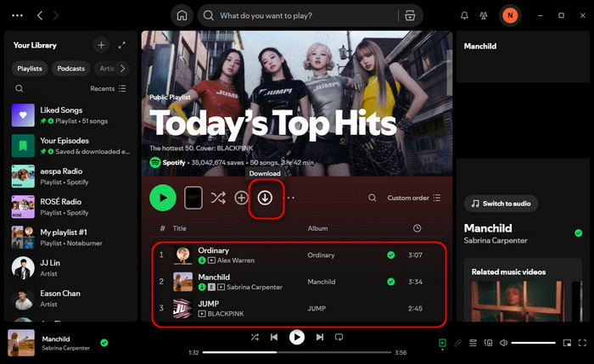Open the Browse icon in the search bar
This screenshot has width=594, height=364.
[x=410, y=15]
